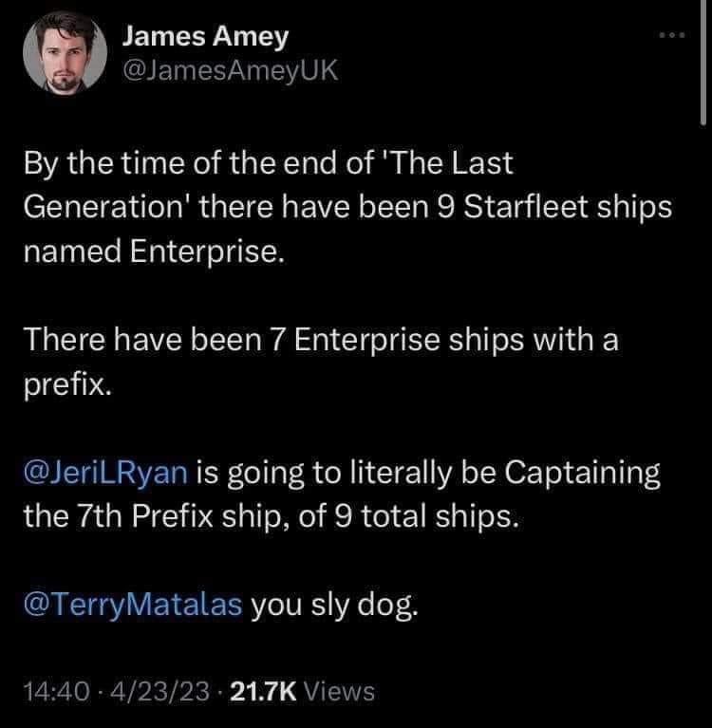The image size is (712, 728).
Task: Click the 14:40 timestamp
Action: (x=56, y=692)
